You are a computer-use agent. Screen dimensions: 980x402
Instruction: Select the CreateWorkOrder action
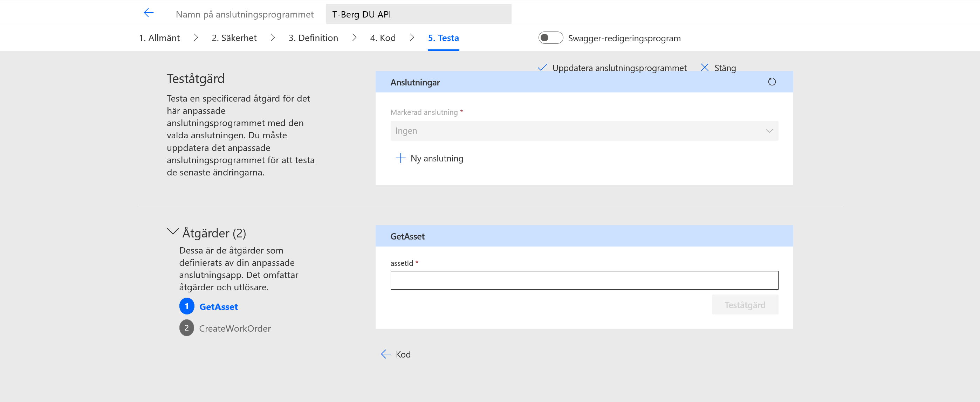[235, 328]
